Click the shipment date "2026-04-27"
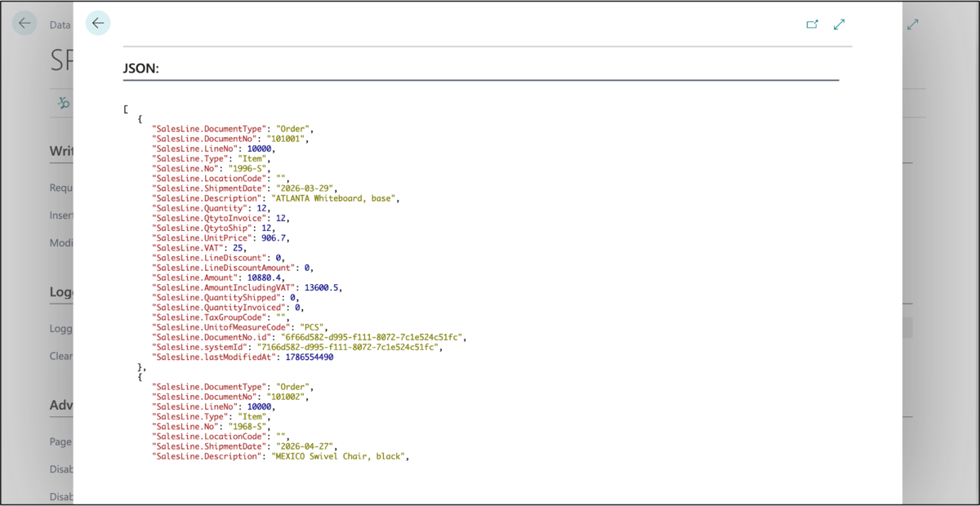 pyautogui.click(x=305, y=446)
